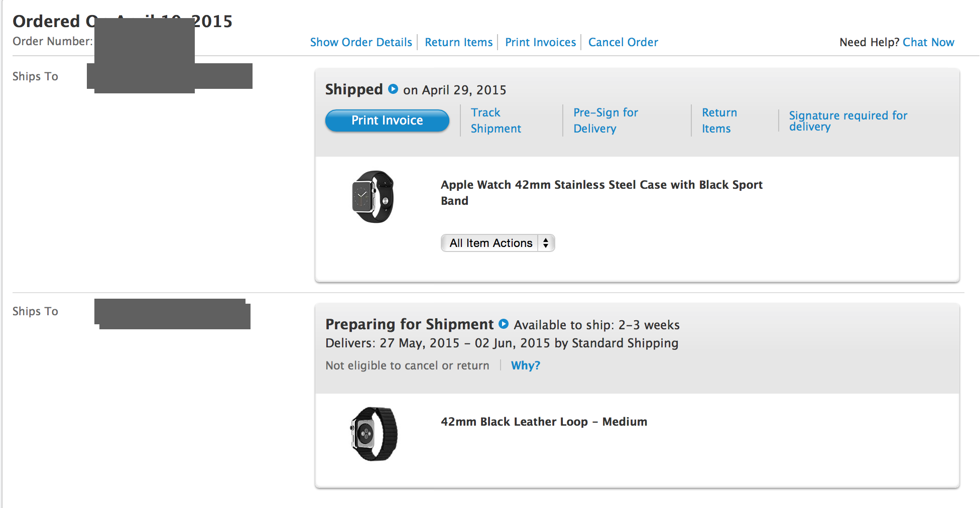Viewport: 980px width, 508px height.
Task: Open the Track Shipment link
Action: point(496,120)
